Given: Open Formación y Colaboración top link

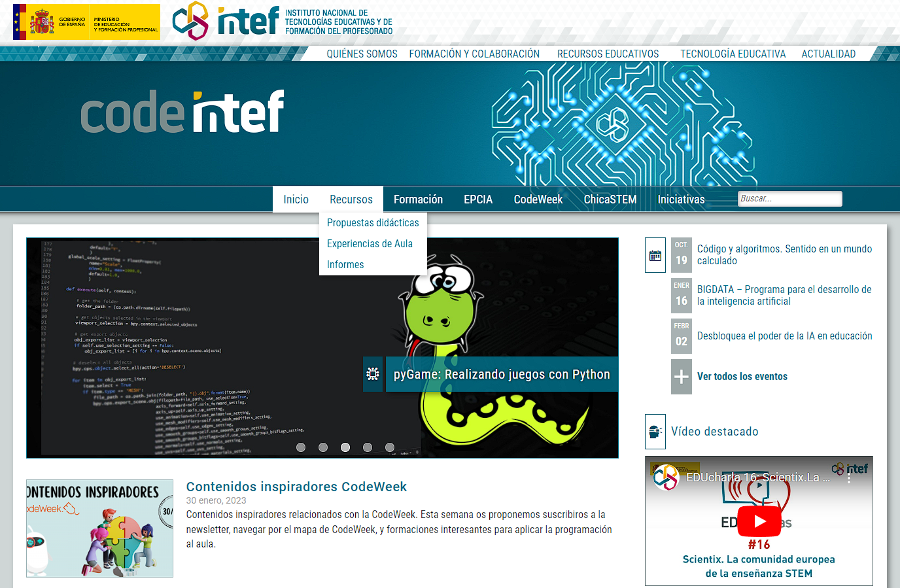Looking at the screenshot, I should (x=475, y=54).
